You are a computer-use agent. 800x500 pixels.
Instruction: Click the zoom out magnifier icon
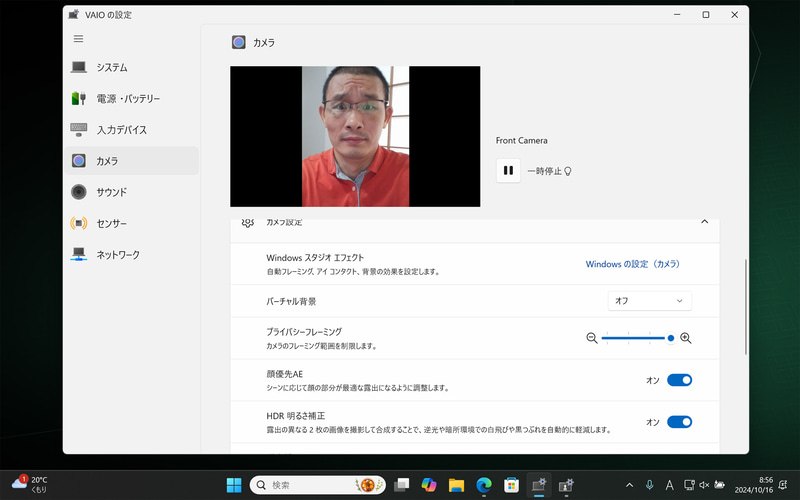pyautogui.click(x=592, y=338)
